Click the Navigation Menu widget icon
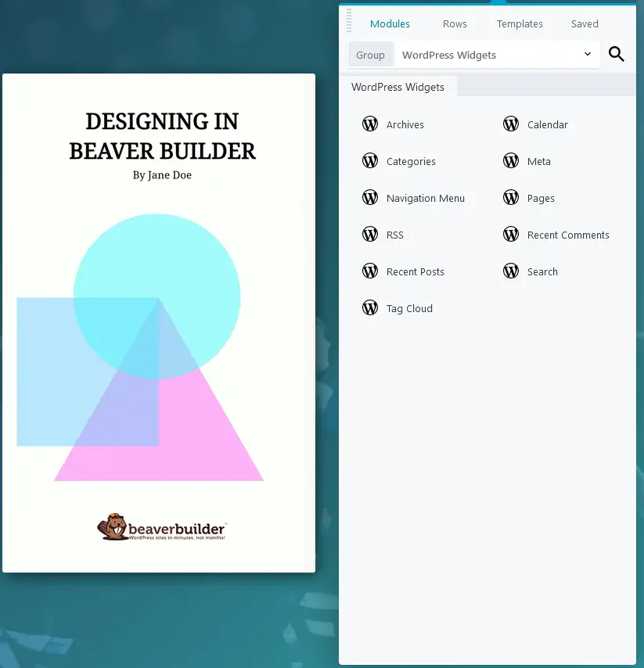The height and width of the screenshot is (668, 644). point(370,198)
